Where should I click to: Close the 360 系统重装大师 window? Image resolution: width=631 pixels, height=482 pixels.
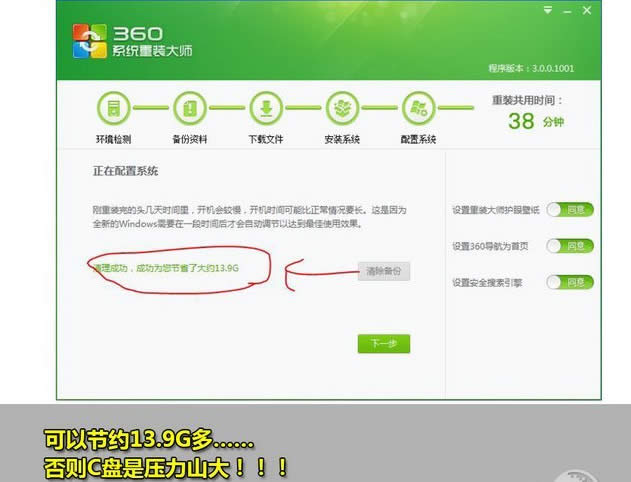click(x=588, y=10)
